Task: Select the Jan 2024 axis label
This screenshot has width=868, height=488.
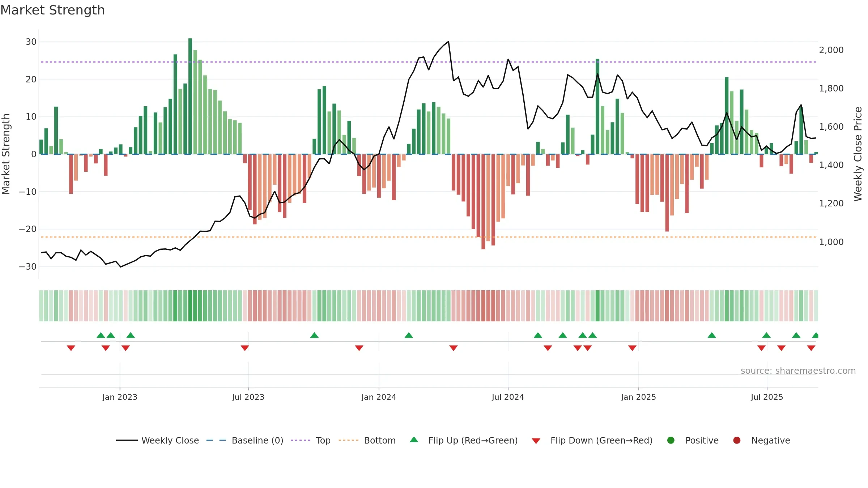Action: (379, 397)
